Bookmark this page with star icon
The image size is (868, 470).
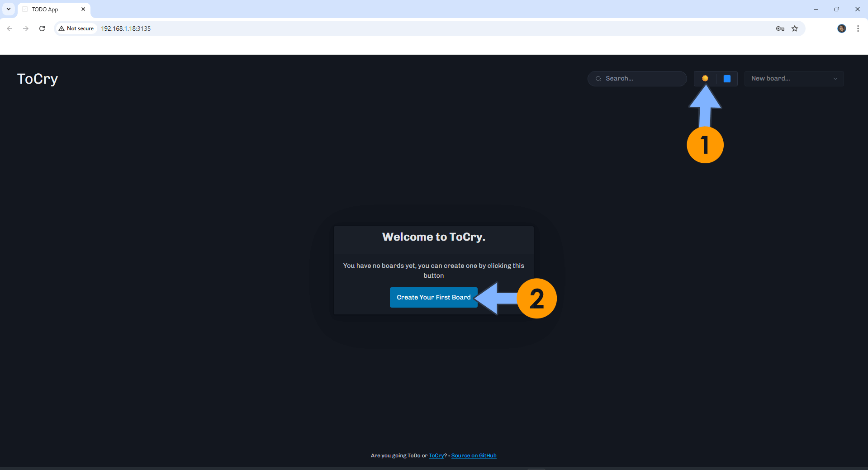[795, 28]
